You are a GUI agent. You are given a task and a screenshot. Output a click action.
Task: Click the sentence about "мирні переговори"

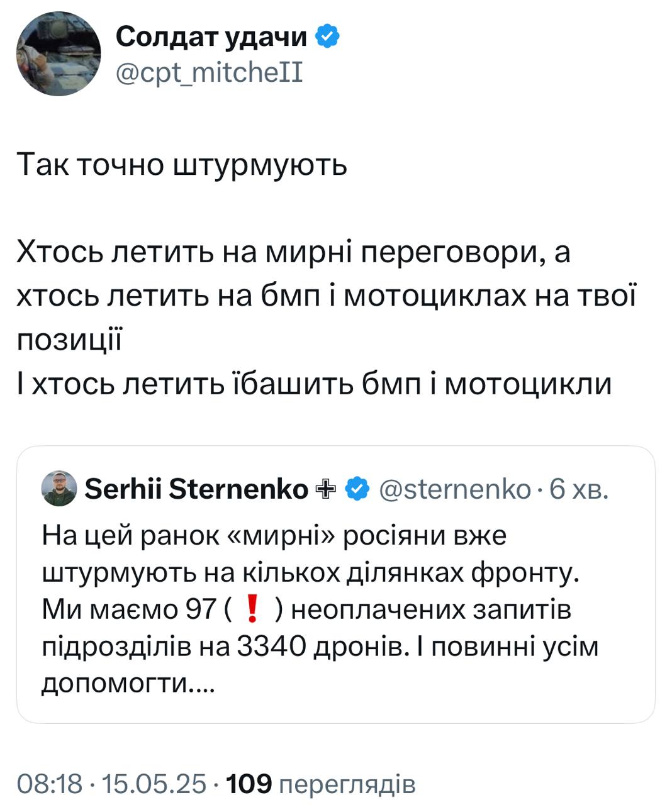click(293, 252)
